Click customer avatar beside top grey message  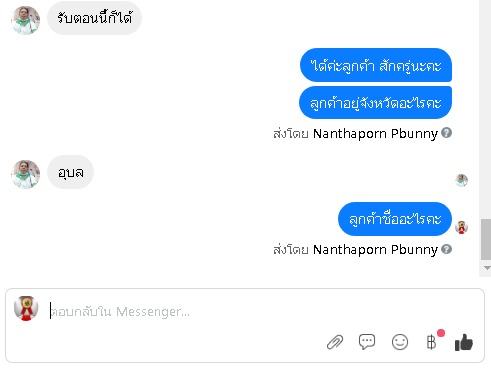click(26, 20)
